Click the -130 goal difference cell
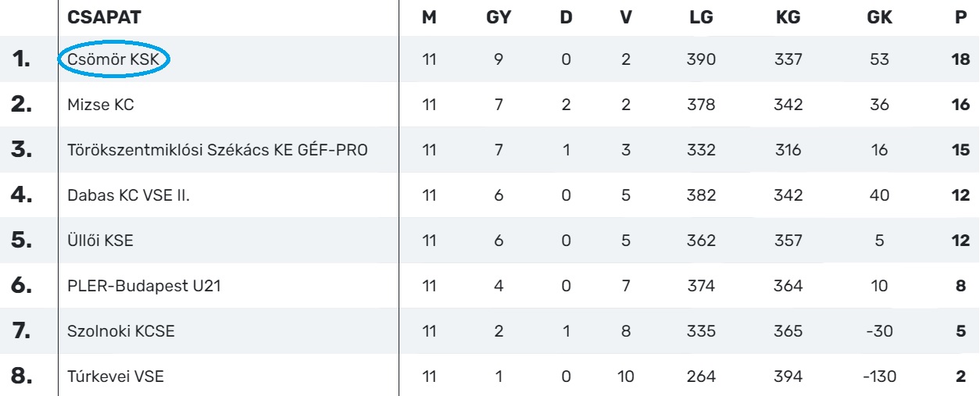980x396 pixels. point(879,376)
